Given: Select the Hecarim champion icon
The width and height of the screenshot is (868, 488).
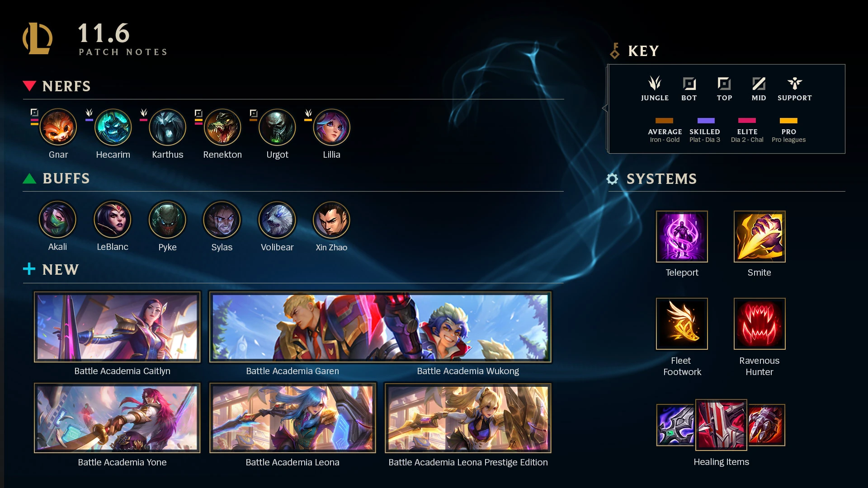Looking at the screenshot, I should coord(113,127).
